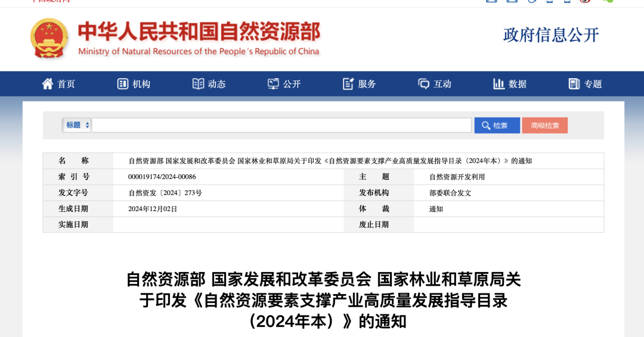
Task: Select the document name text in 名称 row
Action: point(330,160)
